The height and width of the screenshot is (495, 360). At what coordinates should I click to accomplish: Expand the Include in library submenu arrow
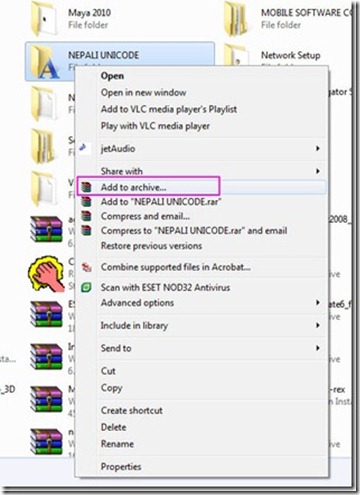pos(318,325)
